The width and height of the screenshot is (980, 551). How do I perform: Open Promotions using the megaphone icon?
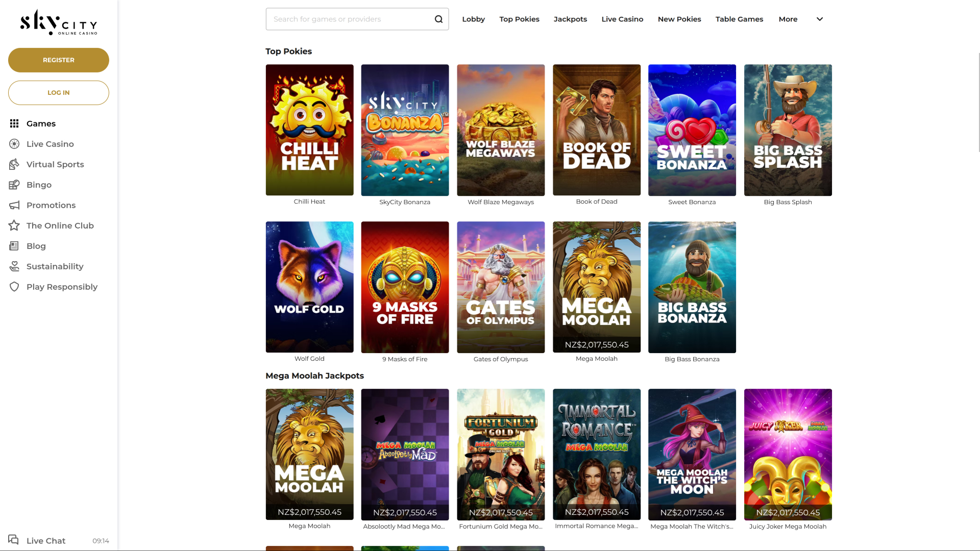point(14,205)
